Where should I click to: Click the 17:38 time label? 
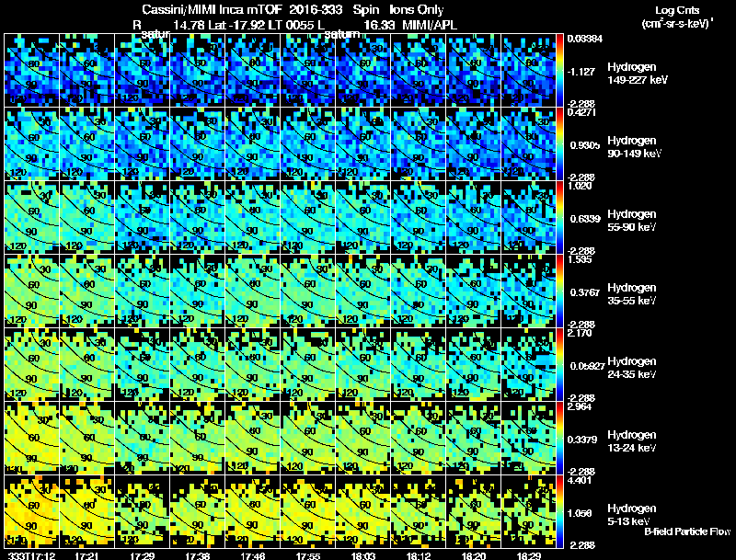tap(197, 555)
